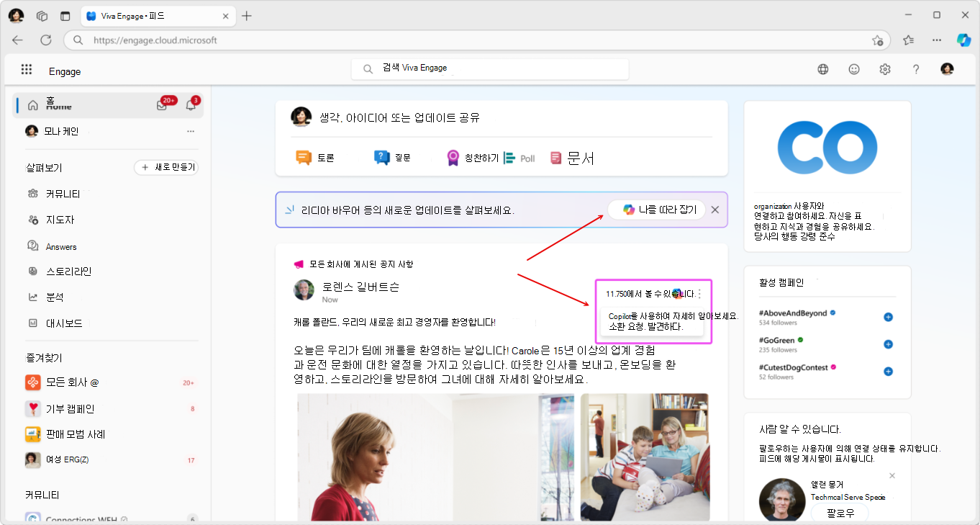Screen dimensions: 980x525
Task: Open the browser profile avatar
Action: click(x=16, y=16)
